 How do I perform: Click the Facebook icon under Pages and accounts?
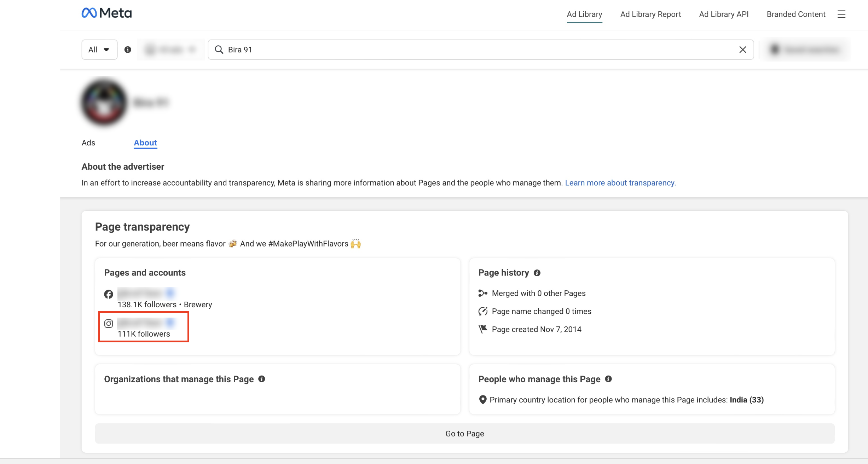click(109, 294)
